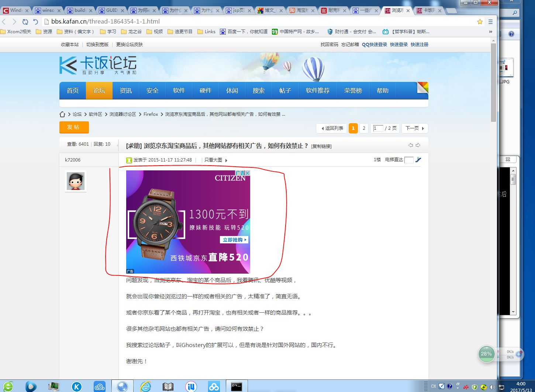Click the address bar URL
This screenshot has height=392, width=535.
tap(106, 22)
